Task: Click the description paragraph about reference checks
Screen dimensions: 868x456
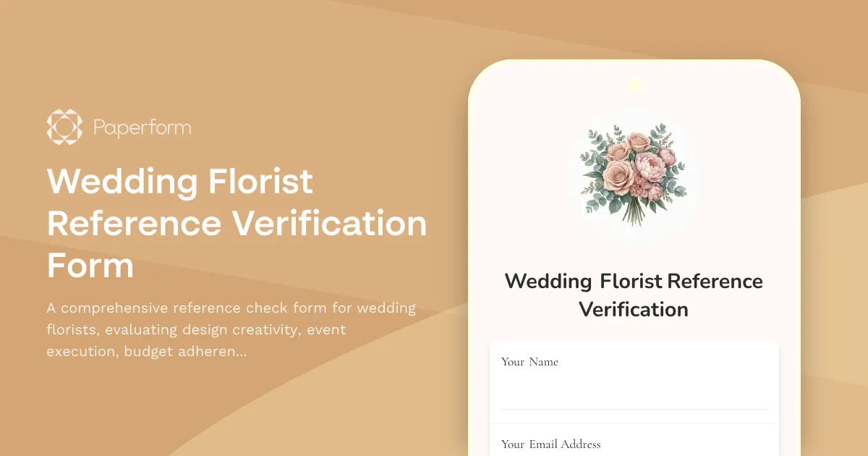Action: 231,329
